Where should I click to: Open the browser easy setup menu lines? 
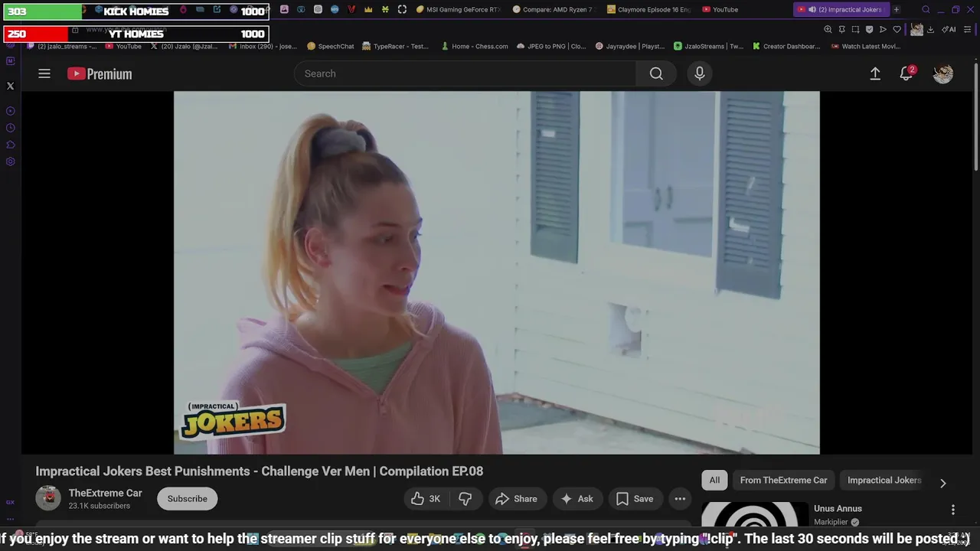tap(966, 29)
